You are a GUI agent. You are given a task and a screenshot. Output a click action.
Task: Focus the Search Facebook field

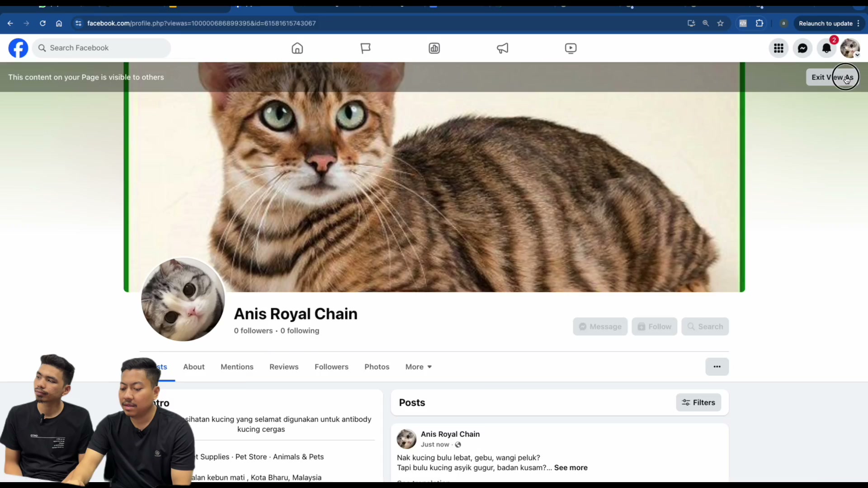pos(101,48)
